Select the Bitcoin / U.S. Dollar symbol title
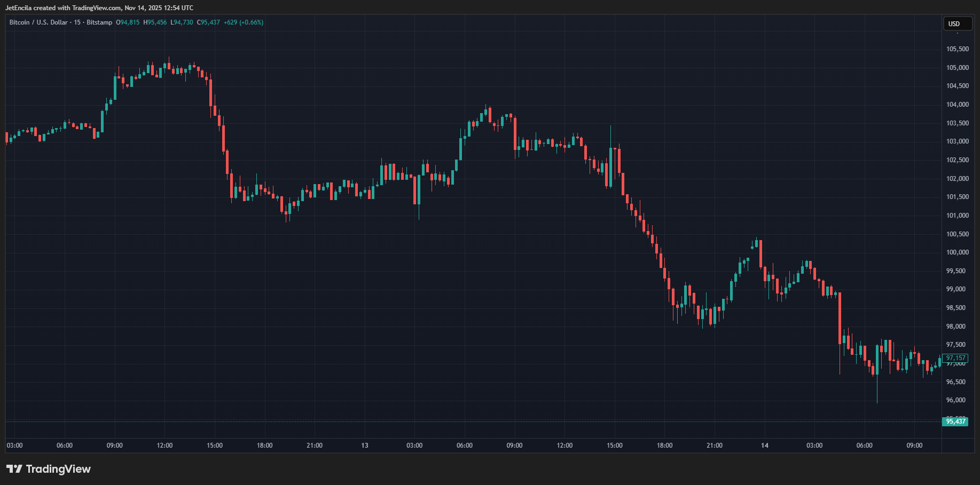980x485 pixels. (38, 22)
